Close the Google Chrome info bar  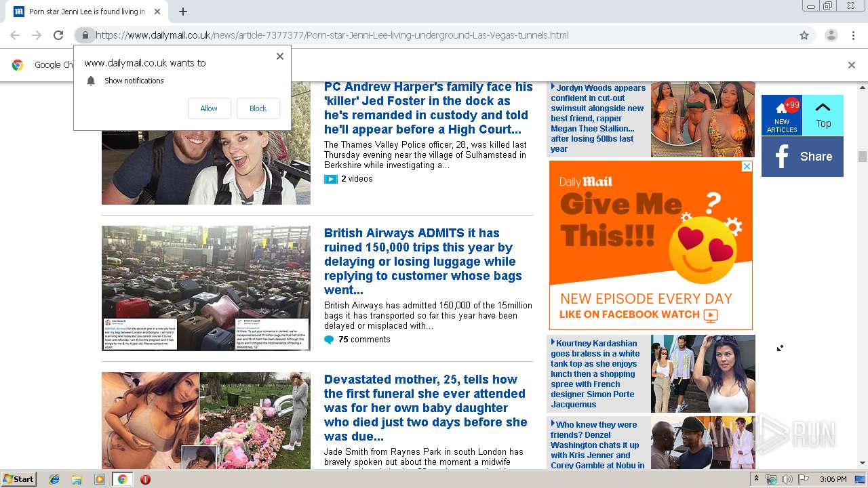click(852, 65)
